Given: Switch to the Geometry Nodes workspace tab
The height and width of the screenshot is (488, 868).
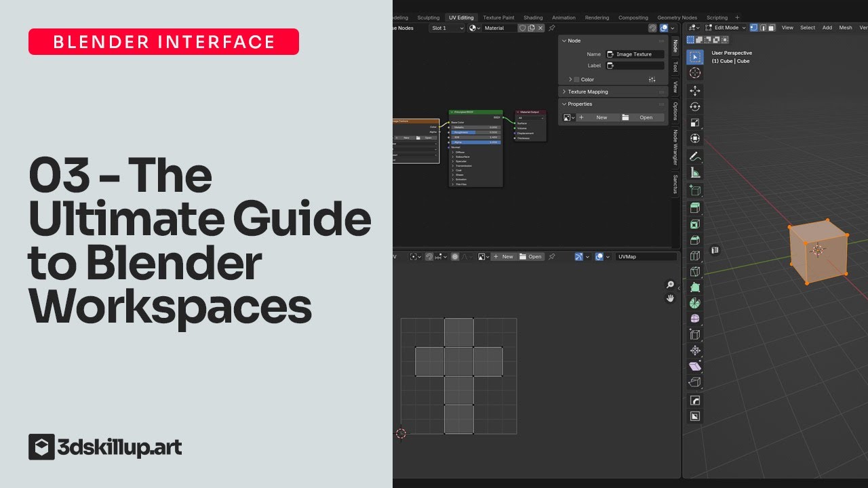Looking at the screenshot, I should (x=677, y=18).
